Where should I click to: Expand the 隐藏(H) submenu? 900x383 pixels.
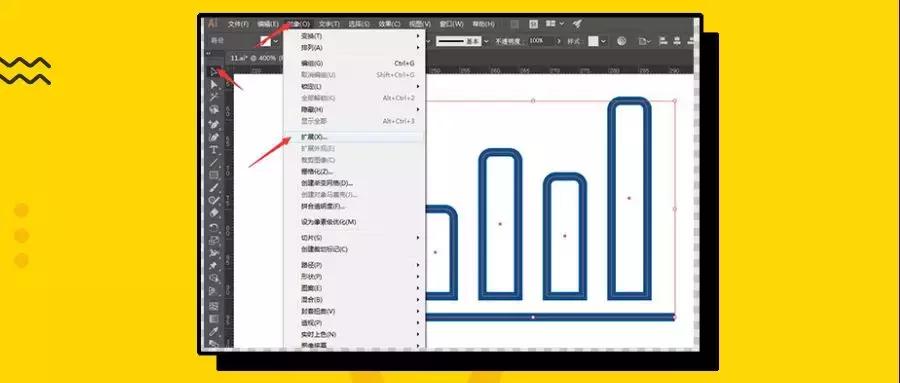click(354, 109)
